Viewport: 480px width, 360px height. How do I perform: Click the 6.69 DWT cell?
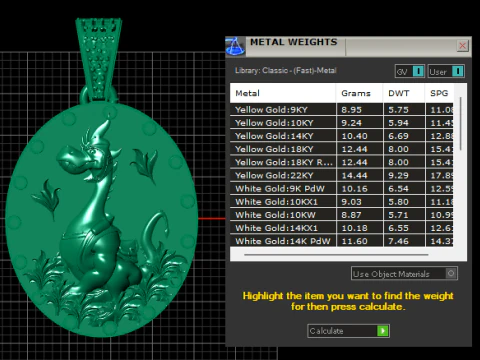point(404,136)
